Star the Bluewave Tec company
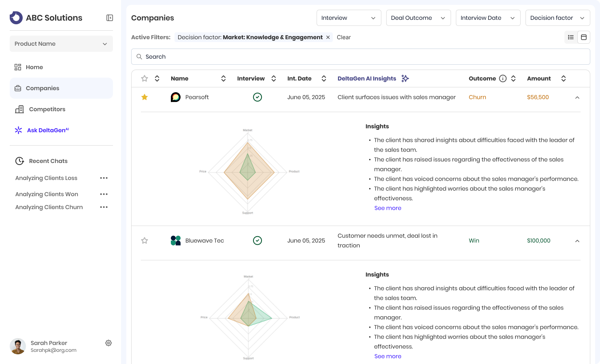The image size is (600, 364). point(145,241)
